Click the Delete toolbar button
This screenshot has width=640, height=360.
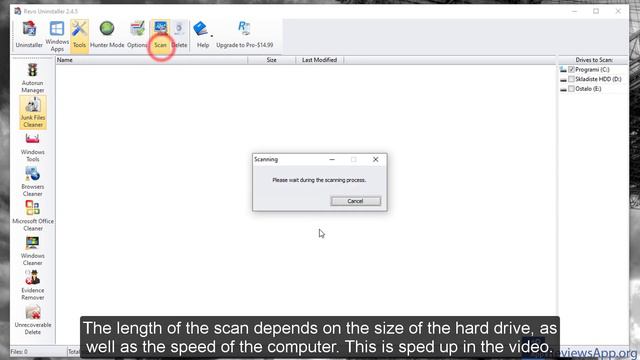click(179, 36)
